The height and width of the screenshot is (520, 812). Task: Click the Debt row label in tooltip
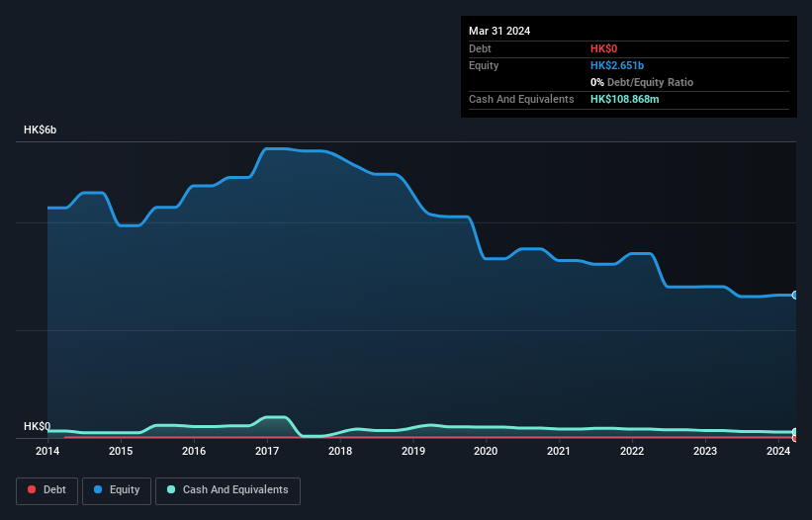point(480,48)
